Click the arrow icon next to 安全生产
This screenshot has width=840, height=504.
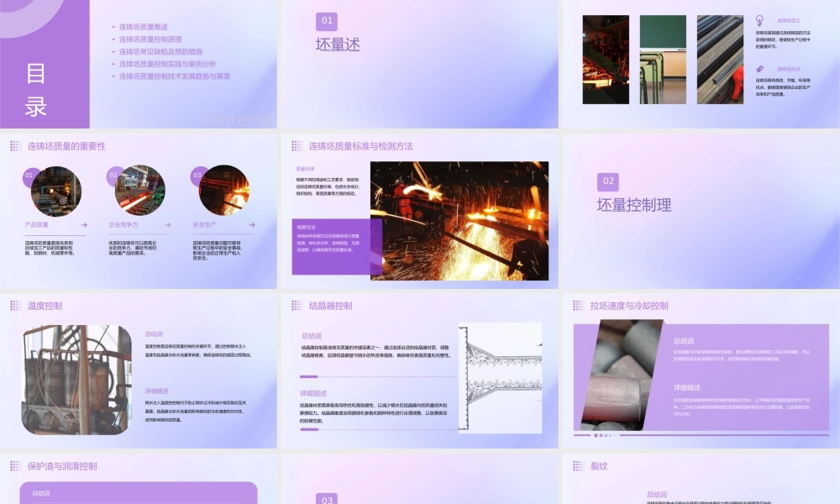(252, 225)
